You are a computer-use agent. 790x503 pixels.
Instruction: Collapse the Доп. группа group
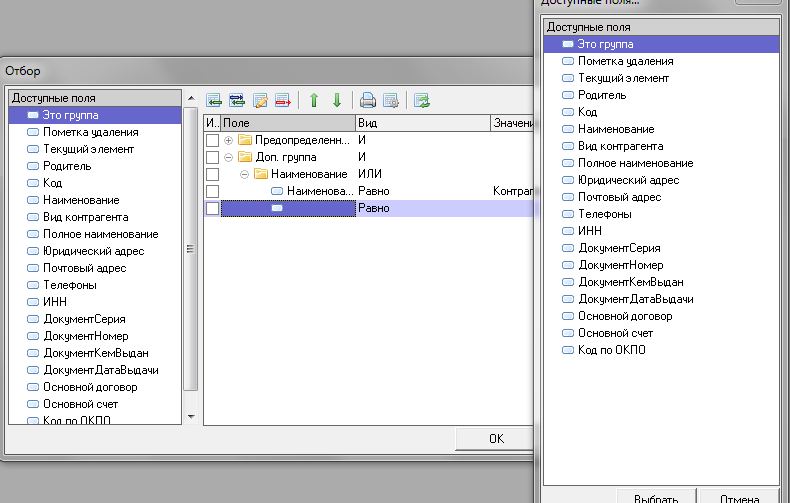tap(228, 157)
